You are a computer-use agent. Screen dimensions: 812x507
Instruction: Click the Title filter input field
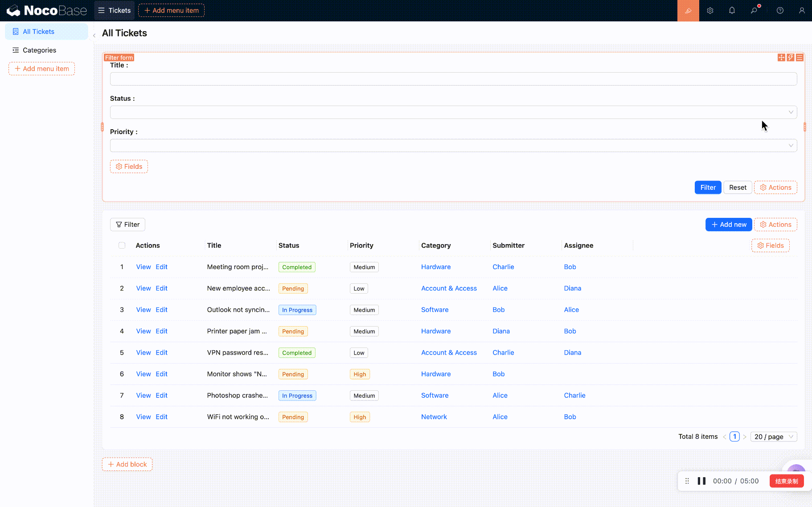click(453, 79)
